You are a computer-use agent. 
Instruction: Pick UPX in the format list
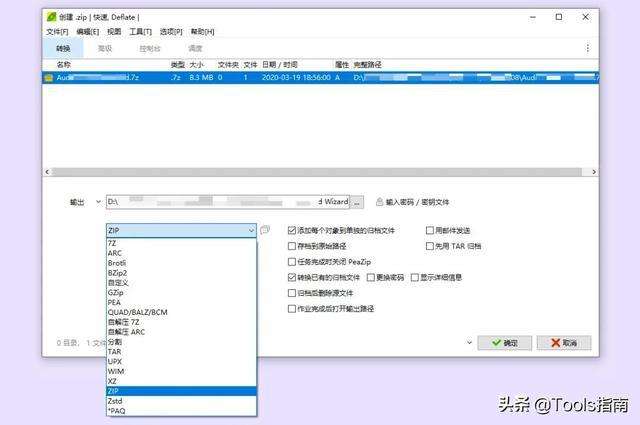pyautogui.click(x=181, y=361)
